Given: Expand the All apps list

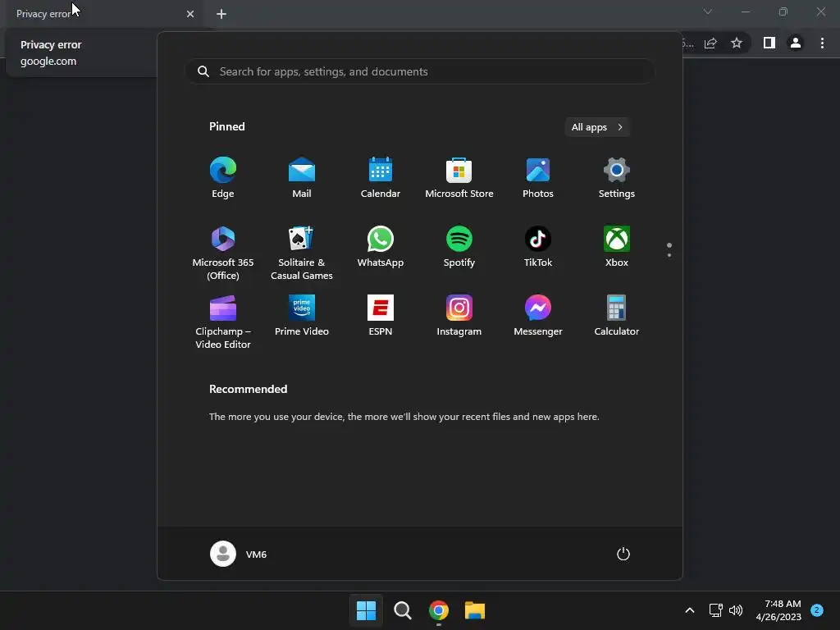Looking at the screenshot, I should 597,127.
